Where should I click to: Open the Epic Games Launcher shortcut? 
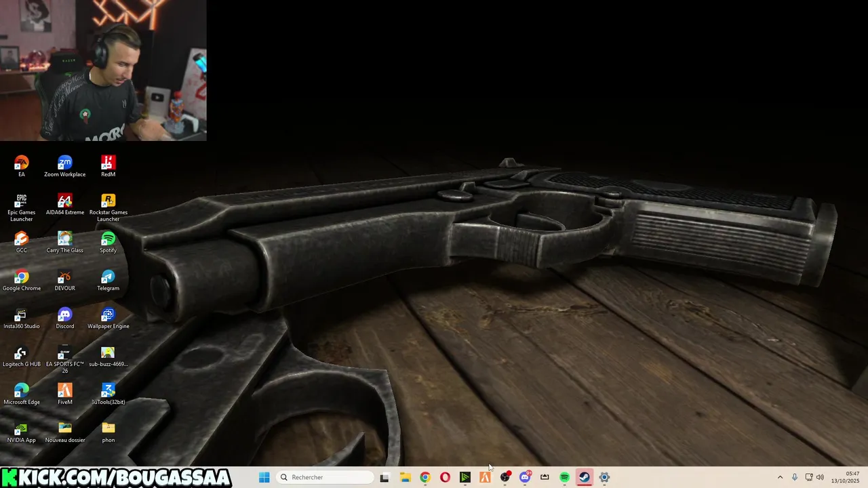[x=22, y=207]
